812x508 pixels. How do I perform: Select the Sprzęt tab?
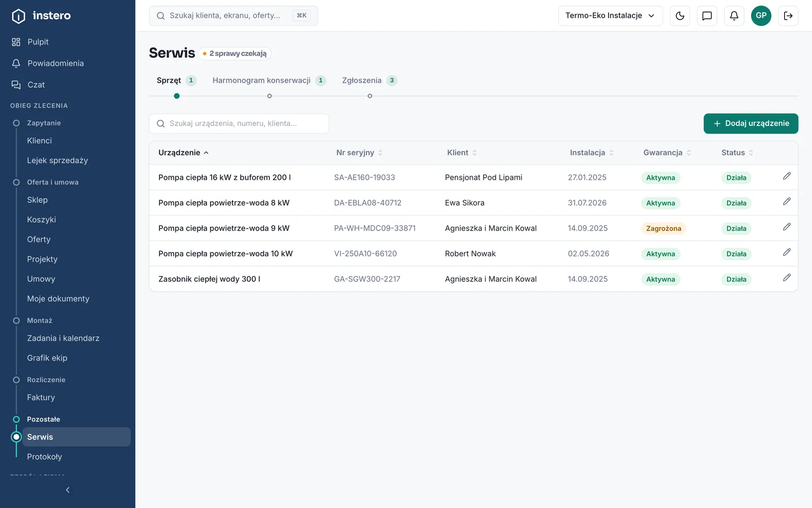click(176, 80)
